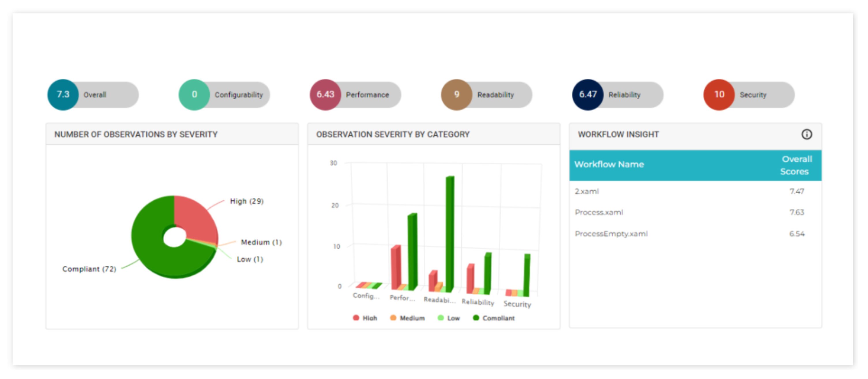Click the Readability 9 score circle
This screenshot has height=379, width=868.
pyautogui.click(x=456, y=94)
